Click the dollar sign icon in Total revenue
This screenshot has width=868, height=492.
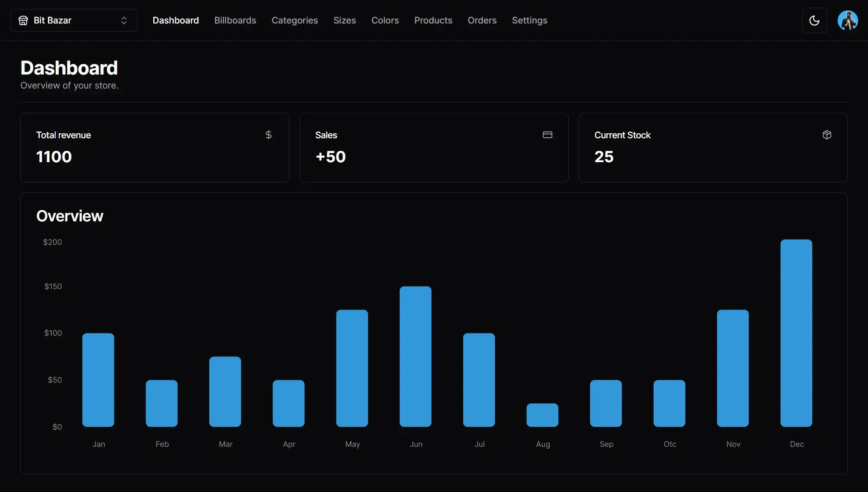pos(269,135)
